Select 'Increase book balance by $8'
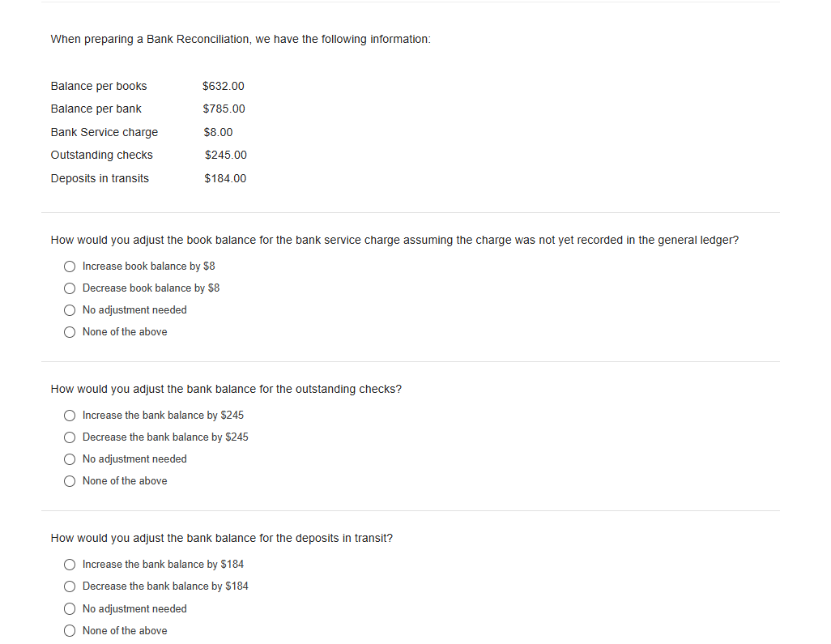This screenshot has width=831, height=644. click(x=70, y=266)
